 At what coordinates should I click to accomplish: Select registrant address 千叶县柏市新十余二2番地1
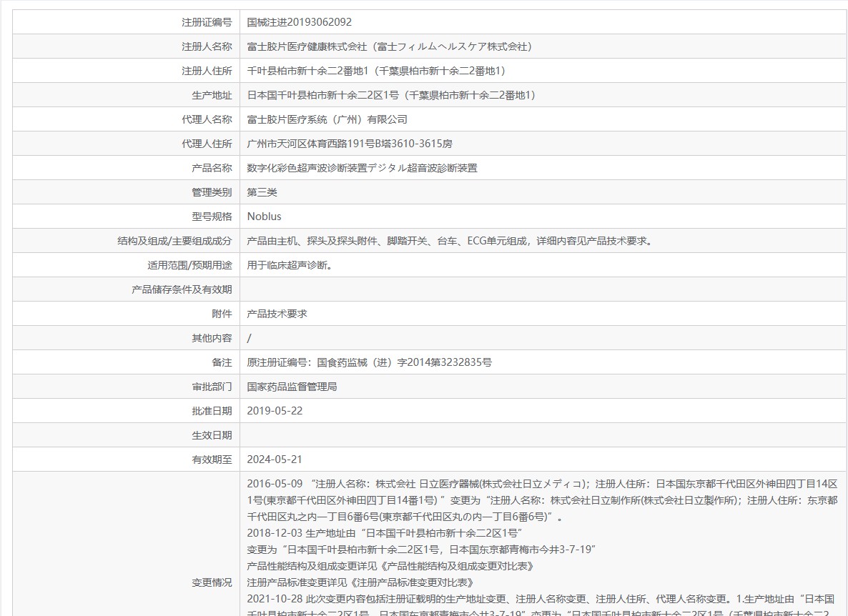tap(307, 71)
